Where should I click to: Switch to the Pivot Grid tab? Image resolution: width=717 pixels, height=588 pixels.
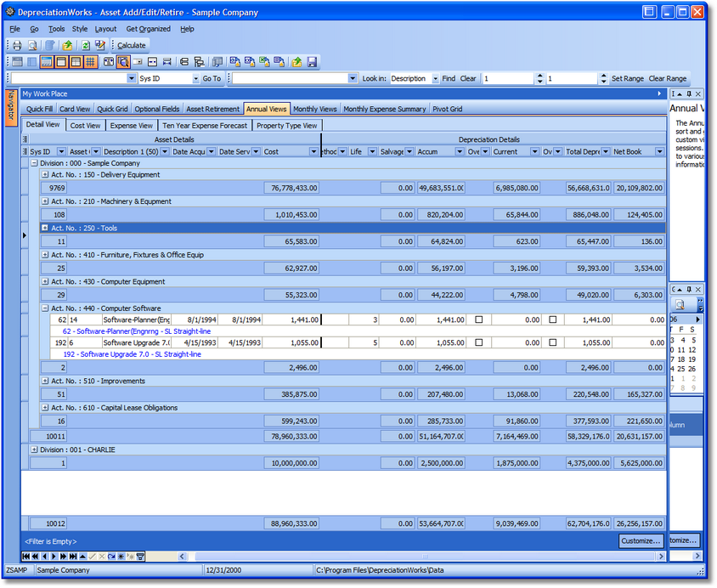(x=447, y=109)
